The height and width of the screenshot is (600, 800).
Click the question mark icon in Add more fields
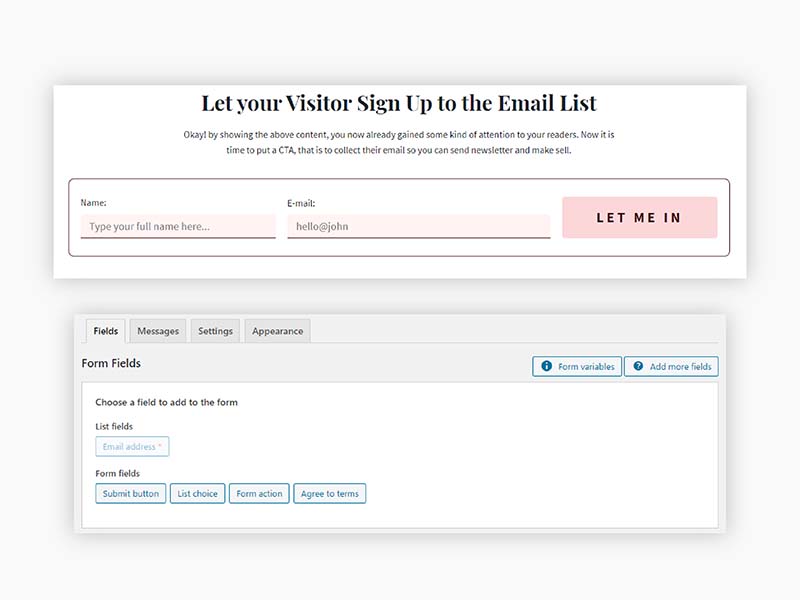(x=638, y=366)
